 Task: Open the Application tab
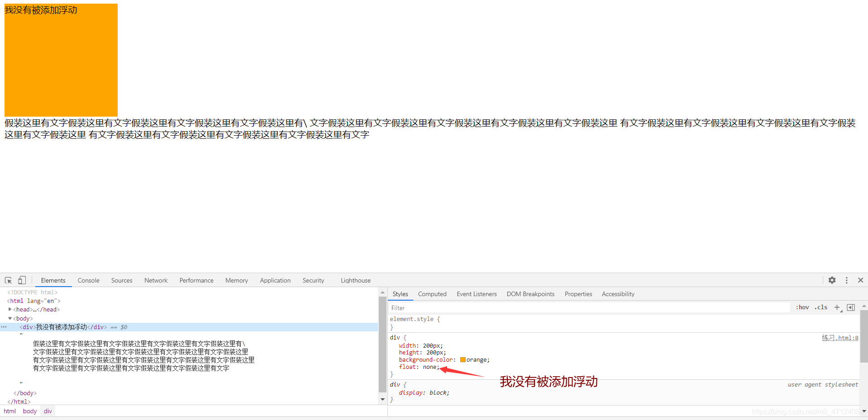point(275,280)
